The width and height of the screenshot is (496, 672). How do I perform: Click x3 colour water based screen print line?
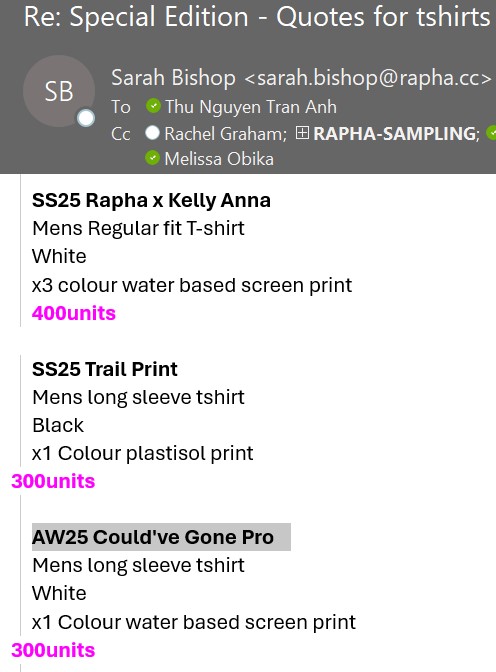(192, 285)
